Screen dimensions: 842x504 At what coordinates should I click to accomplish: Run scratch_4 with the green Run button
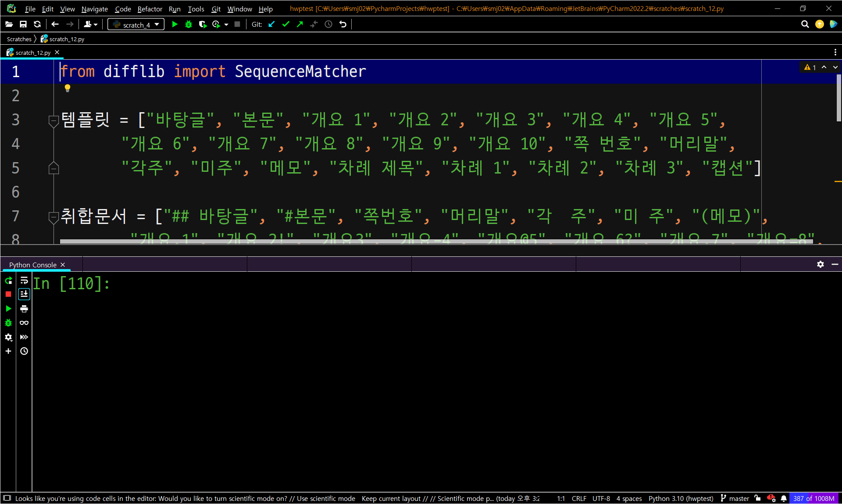pos(175,25)
